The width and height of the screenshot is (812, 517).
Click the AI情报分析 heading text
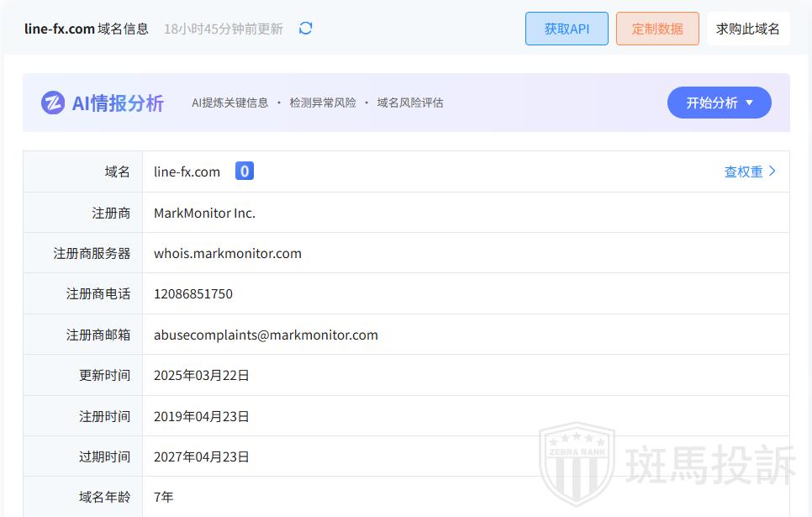[118, 103]
